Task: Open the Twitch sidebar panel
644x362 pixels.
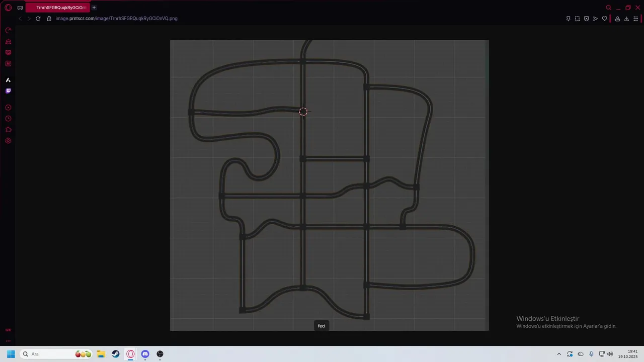Action: [8, 91]
